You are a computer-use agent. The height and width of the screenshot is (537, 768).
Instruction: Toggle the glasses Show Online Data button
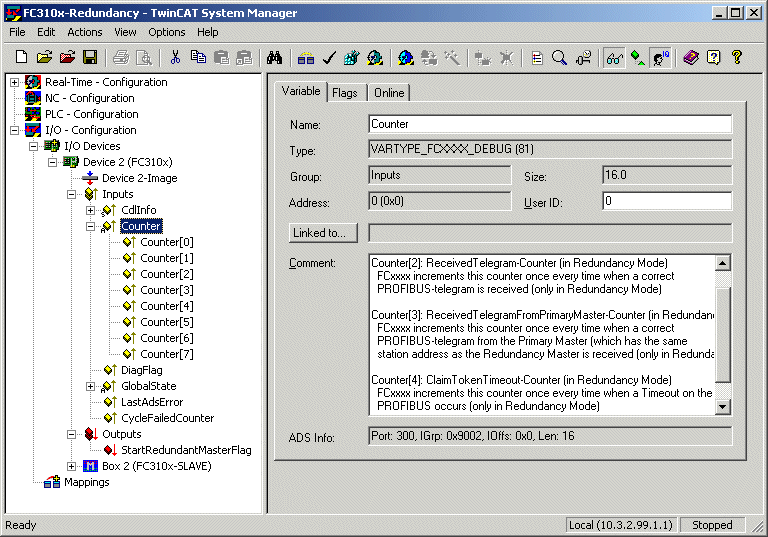614,58
